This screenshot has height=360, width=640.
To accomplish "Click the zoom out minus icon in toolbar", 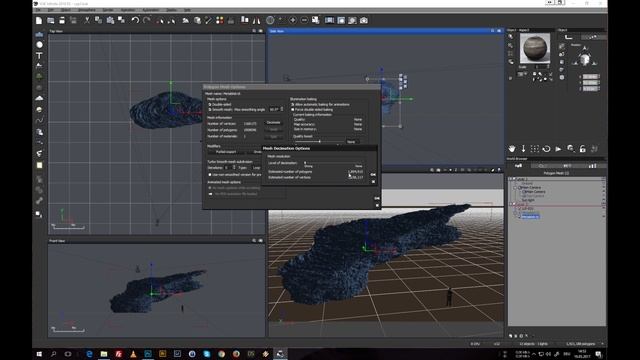I will (304, 20).
